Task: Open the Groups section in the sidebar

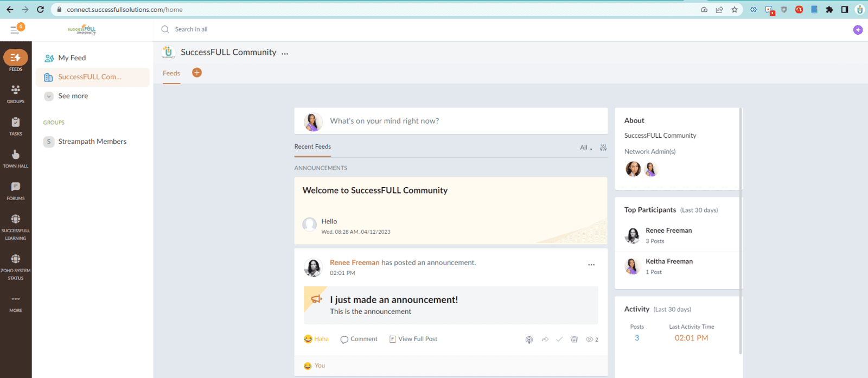Action: coord(16,94)
